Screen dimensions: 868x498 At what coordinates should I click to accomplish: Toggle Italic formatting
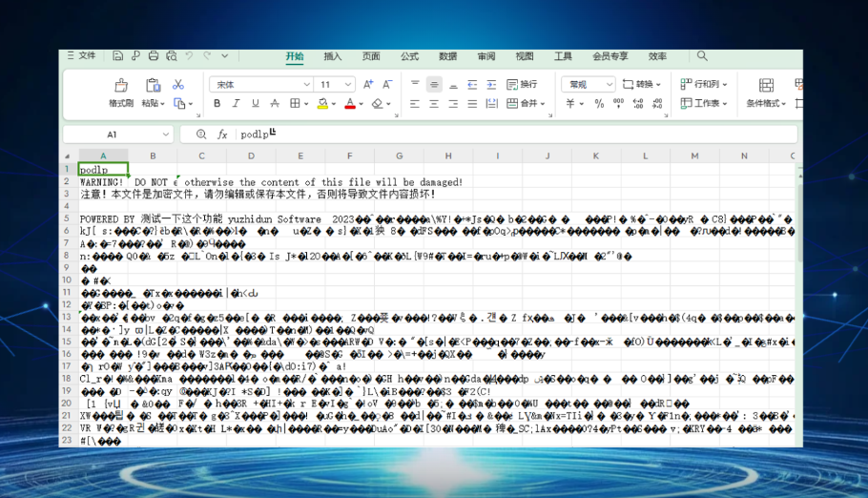pyautogui.click(x=236, y=104)
